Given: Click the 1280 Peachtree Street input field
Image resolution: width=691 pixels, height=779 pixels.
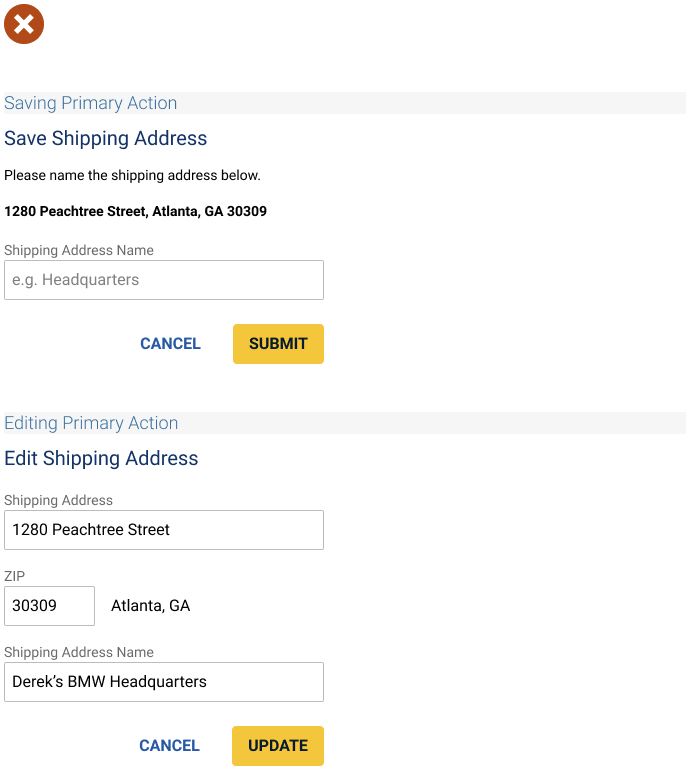Looking at the screenshot, I should (164, 530).
